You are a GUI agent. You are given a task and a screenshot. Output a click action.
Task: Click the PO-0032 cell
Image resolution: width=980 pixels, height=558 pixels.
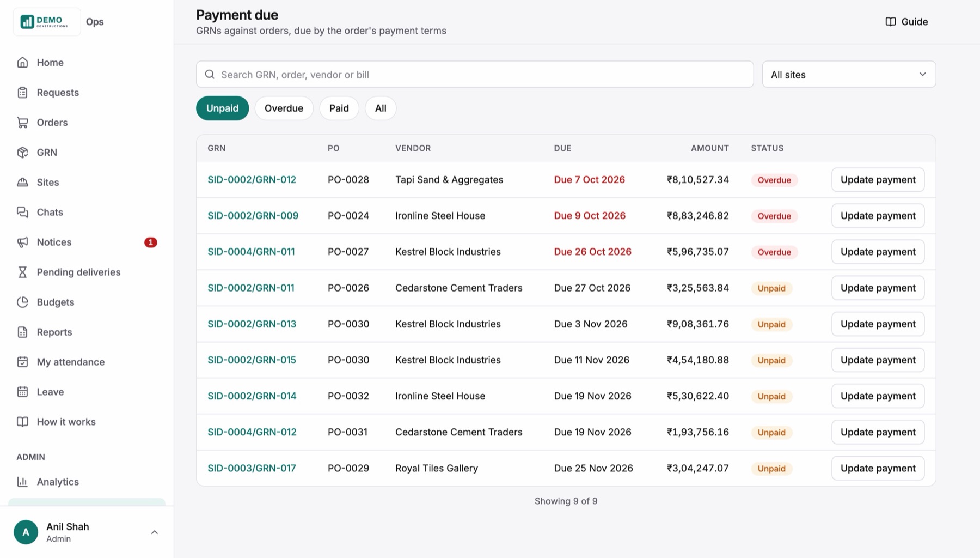[348, 396]
